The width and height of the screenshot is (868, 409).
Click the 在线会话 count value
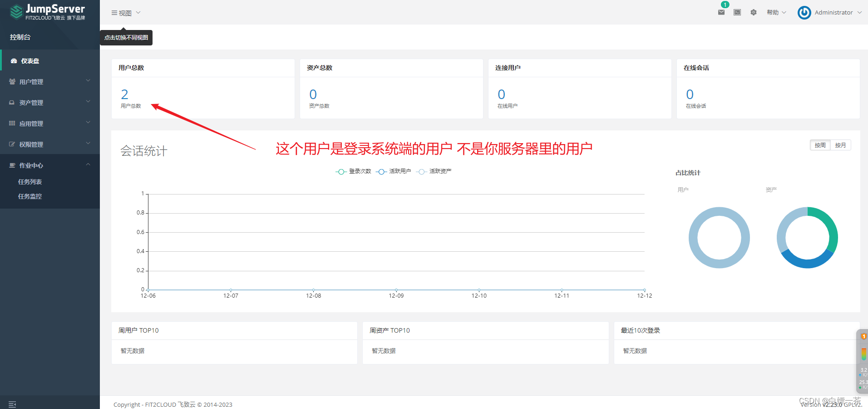tap(690, 95)
